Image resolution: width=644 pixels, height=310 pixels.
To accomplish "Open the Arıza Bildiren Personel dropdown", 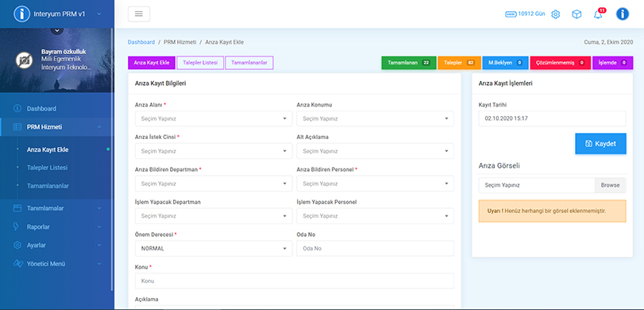I will click(x=376, y=184).
